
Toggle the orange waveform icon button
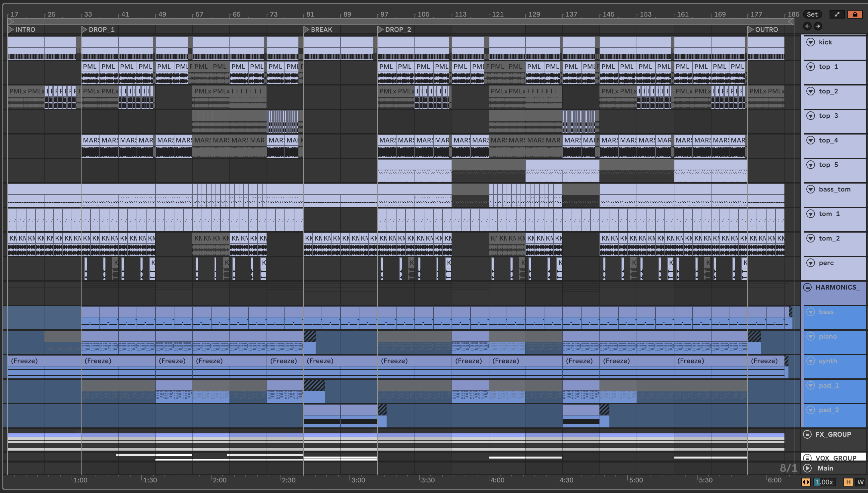tap(806, 482)
